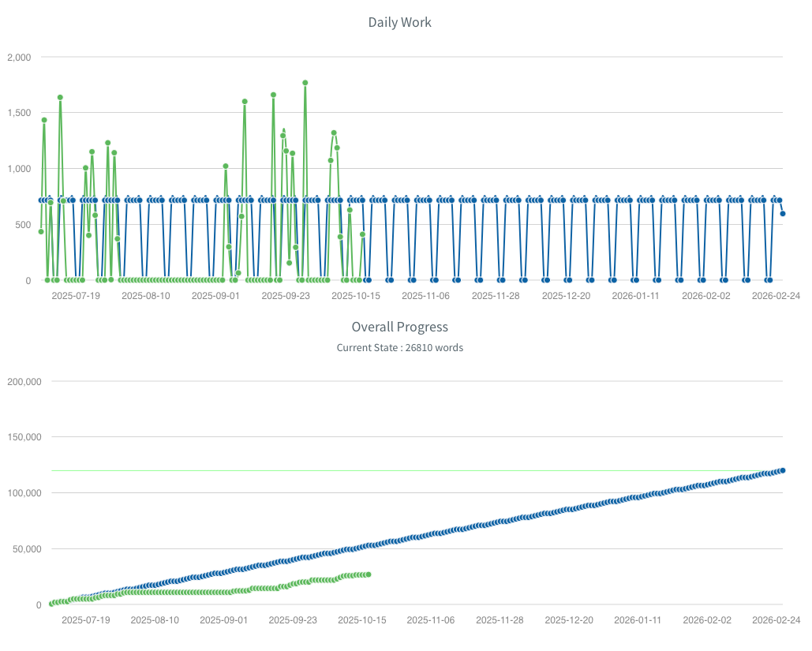The height and width of the screenshot is (651, 812).
Task: Click the 2025-11-06 label on Overall Progress
Action: (429, 619)
